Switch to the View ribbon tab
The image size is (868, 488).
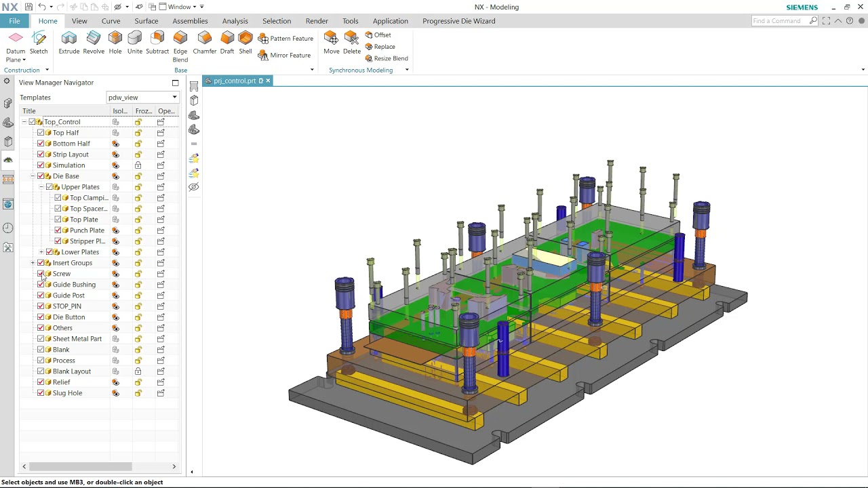pyautogui.click(x=79, y=21)
